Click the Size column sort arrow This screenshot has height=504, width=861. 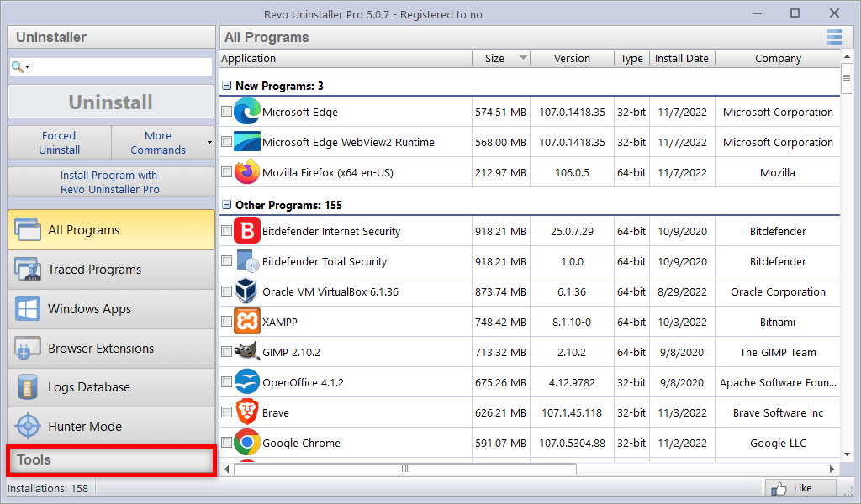pos(523,58)
